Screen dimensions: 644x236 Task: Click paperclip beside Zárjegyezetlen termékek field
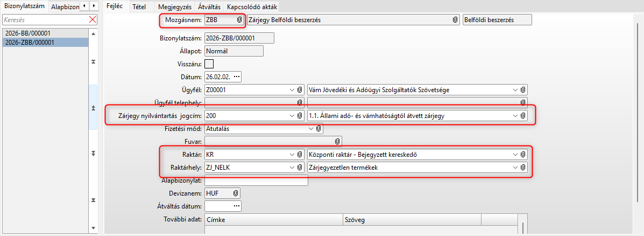(523, 168)
